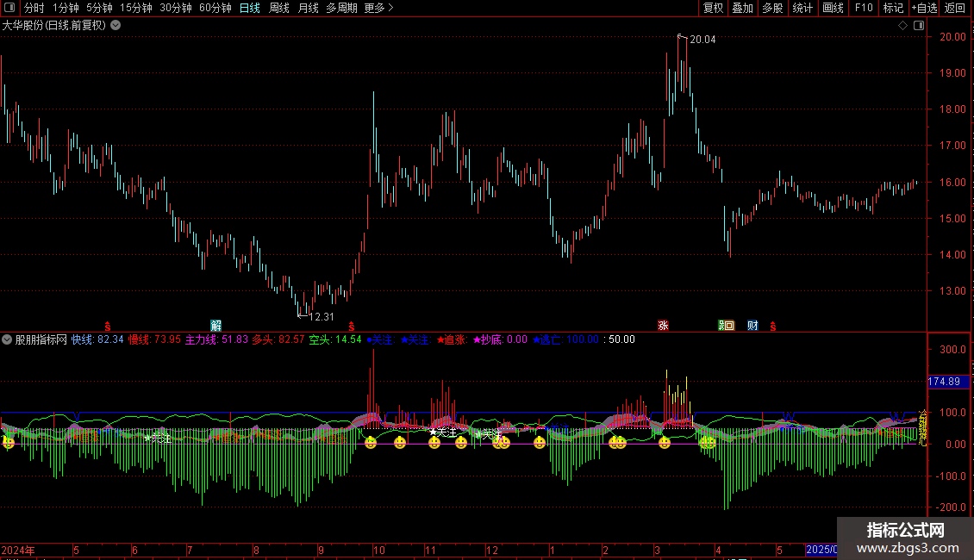Toggle the side panel icon in chart header

coord(919,26)
